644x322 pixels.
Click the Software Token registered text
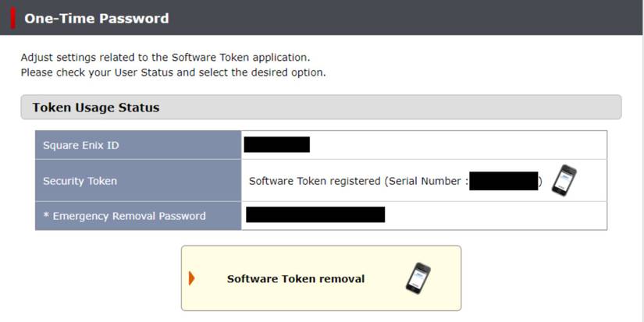[x=315, y=182]
